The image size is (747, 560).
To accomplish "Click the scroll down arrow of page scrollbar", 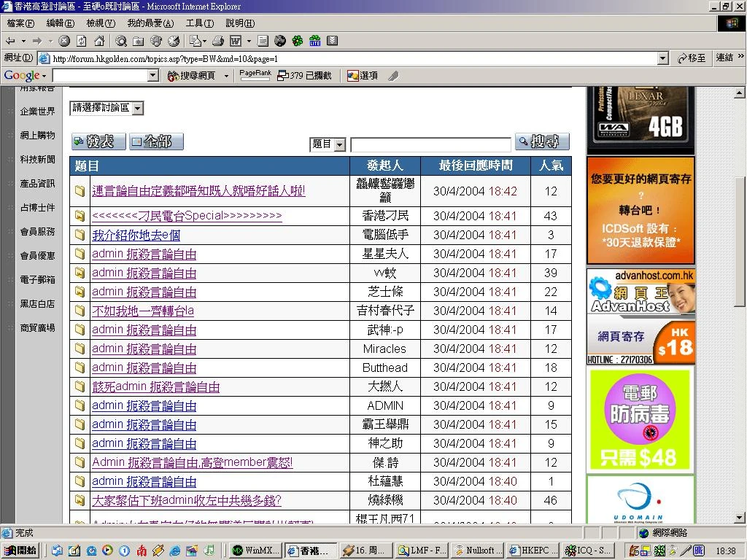I will pyautogui.click(x=740, y=518).
